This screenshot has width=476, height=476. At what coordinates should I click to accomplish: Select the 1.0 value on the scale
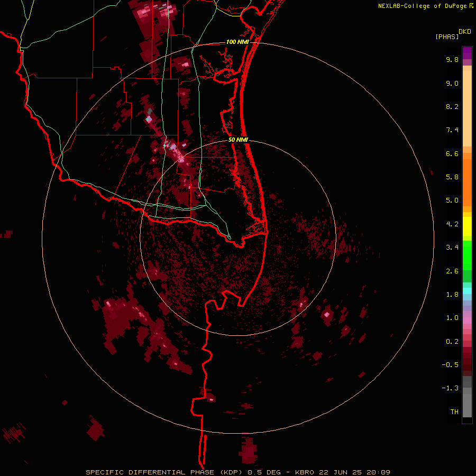452,318
